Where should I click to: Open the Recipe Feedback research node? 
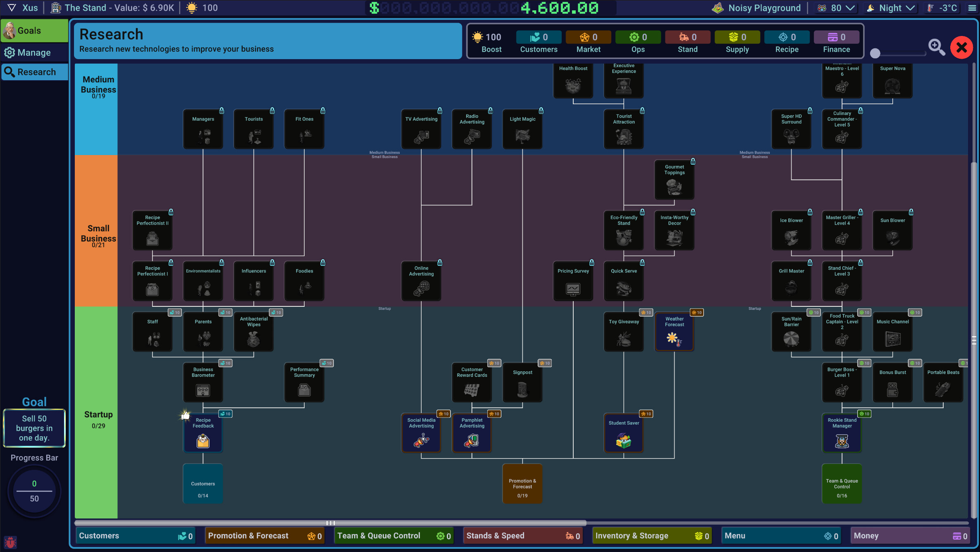(203, 433)
